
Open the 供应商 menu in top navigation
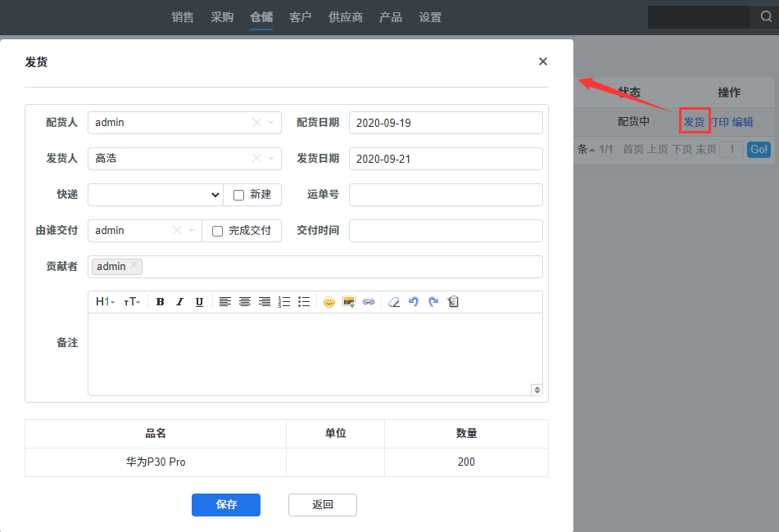click(346, 17)
